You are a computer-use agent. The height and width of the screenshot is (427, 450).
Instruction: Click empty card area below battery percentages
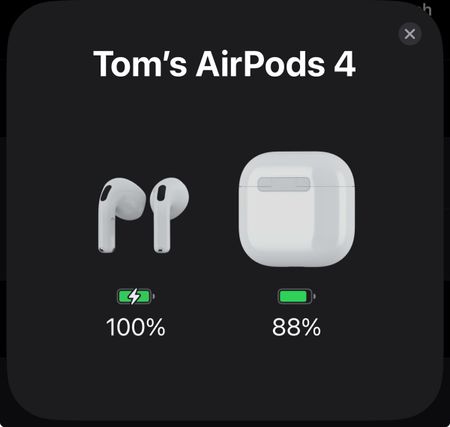point(225,377)
